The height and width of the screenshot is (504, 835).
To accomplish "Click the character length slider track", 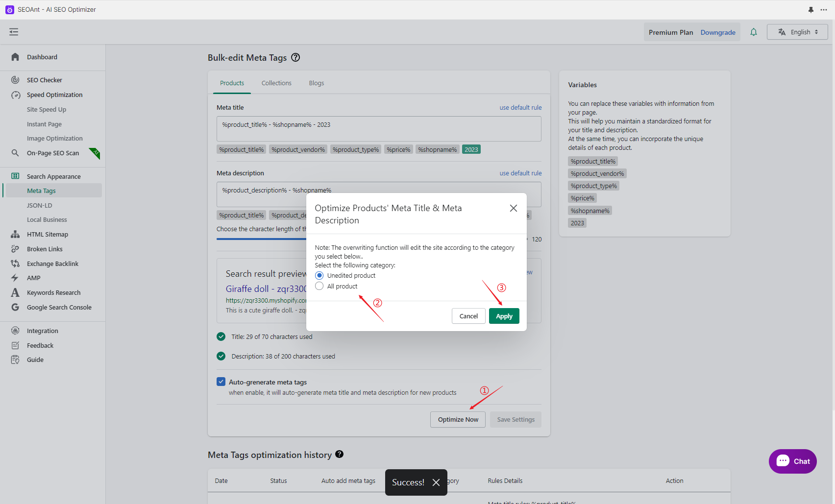I will tap(261, 239).
